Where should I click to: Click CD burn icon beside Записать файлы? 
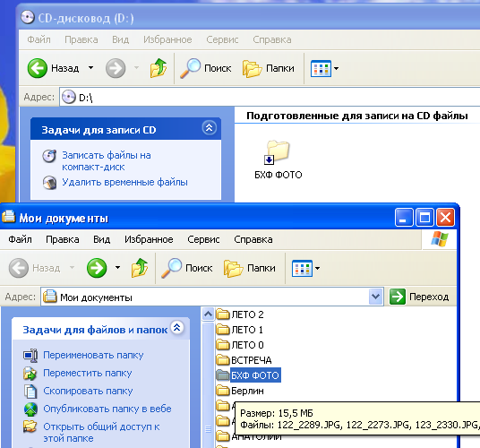[x=49, y=156]
